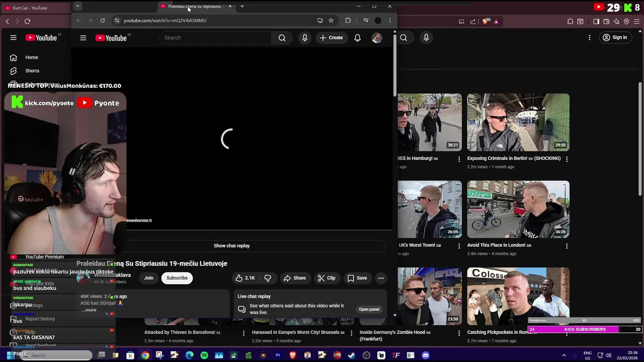
Task: Click the Brave shields lion icon
Action: pos(486,22)
